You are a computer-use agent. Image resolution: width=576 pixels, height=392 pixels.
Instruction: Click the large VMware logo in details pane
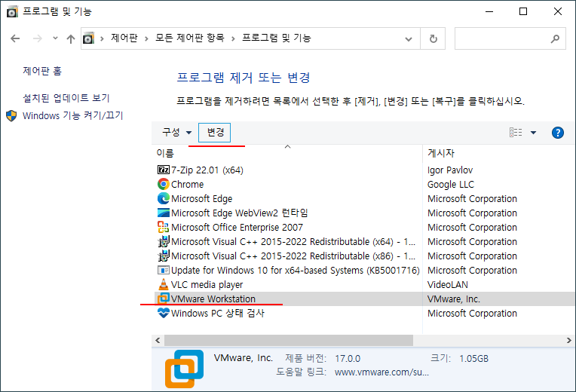click(x=185, y=369)
